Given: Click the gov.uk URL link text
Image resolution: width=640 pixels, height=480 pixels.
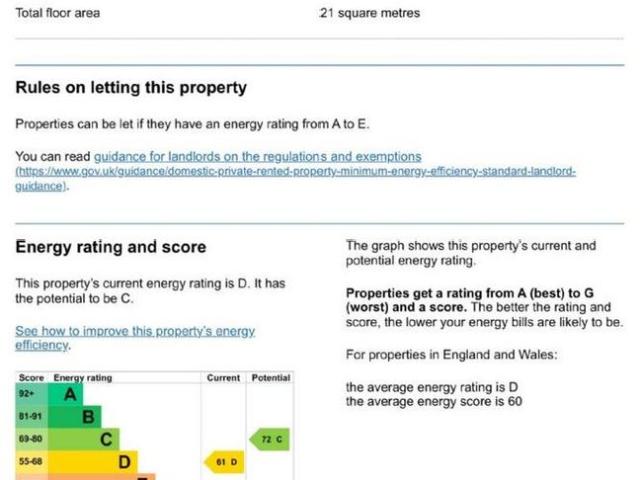Looking at the screenshot, I should [x=295, y=172].
